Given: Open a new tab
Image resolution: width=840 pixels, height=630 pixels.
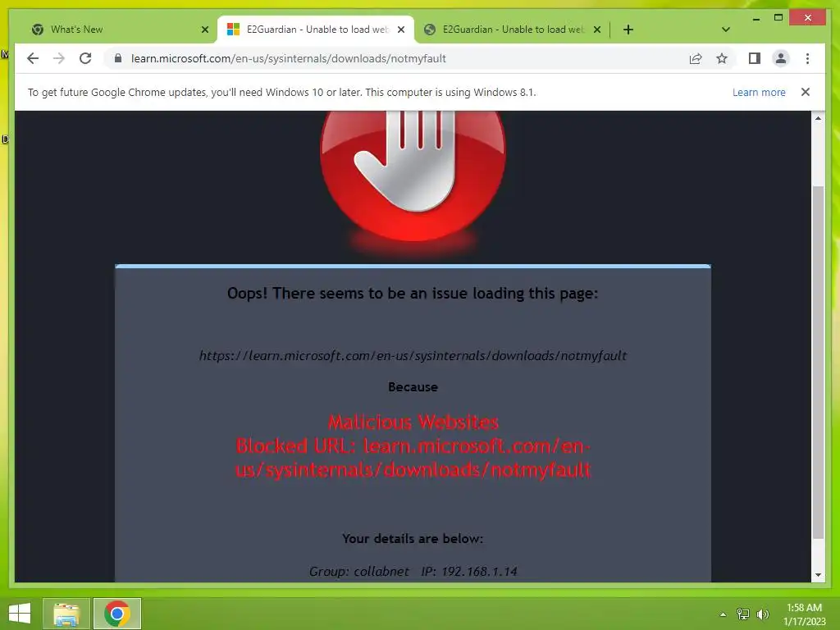Looking at the screenshot, I should 628,30.
